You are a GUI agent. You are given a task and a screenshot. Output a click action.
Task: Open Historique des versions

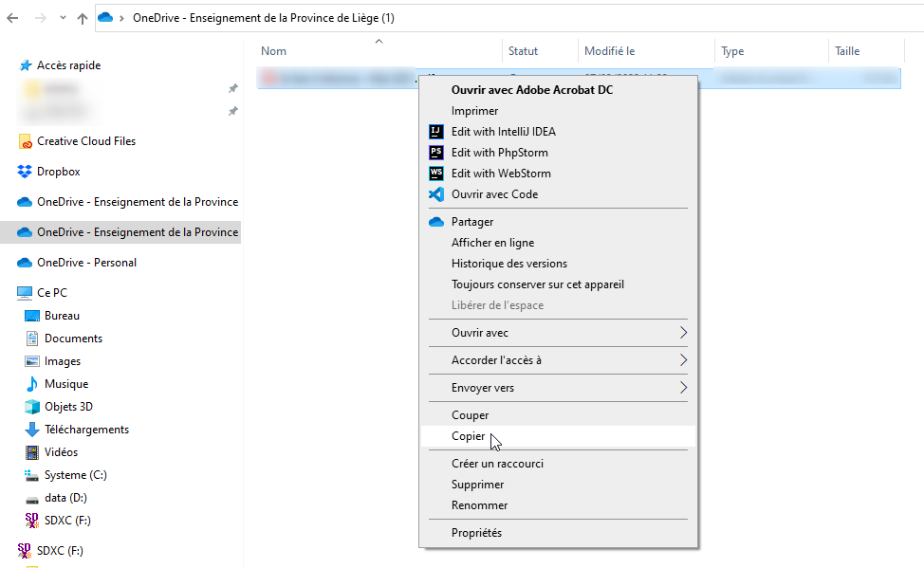(509, 264)
